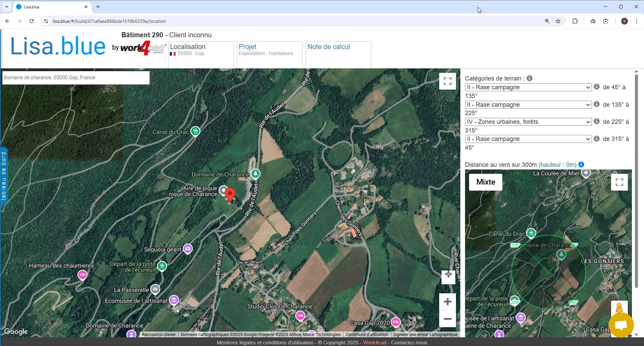Click the red location pin on main map
Image resolution: width=644 pixels, height=346 pixels.
[230, 195]
